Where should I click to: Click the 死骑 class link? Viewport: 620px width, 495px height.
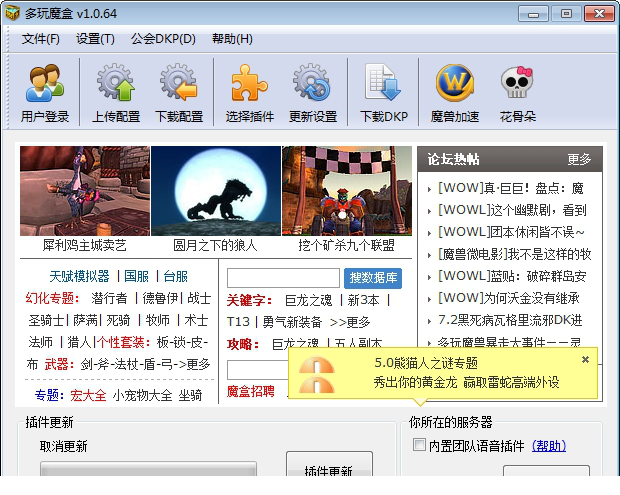pos(118,320)
